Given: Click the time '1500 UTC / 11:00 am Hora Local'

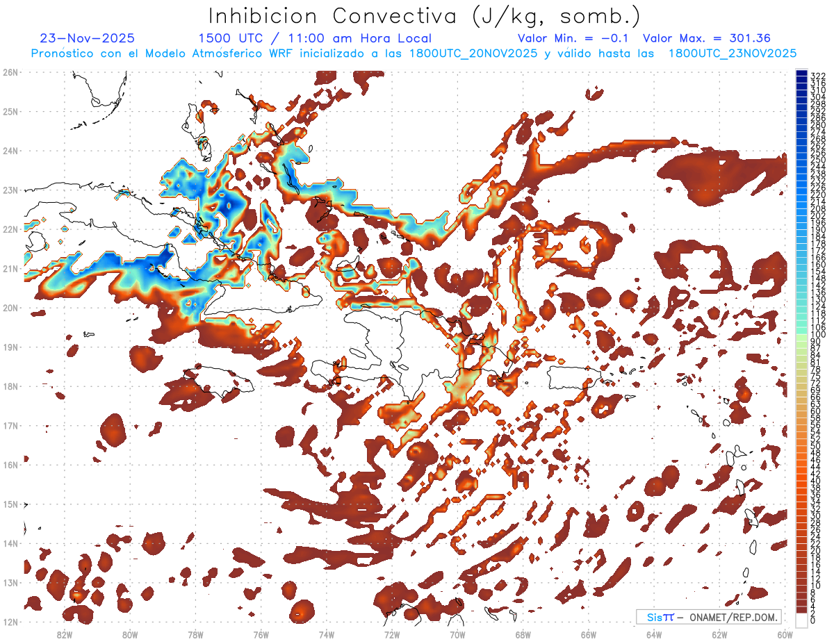Looking at the screenshot, I should tap(315, 38).
